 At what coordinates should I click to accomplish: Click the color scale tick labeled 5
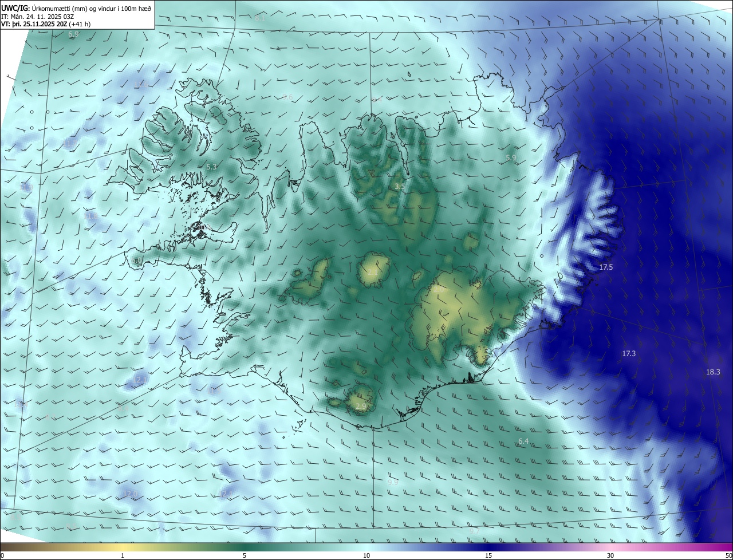point(245,555)
